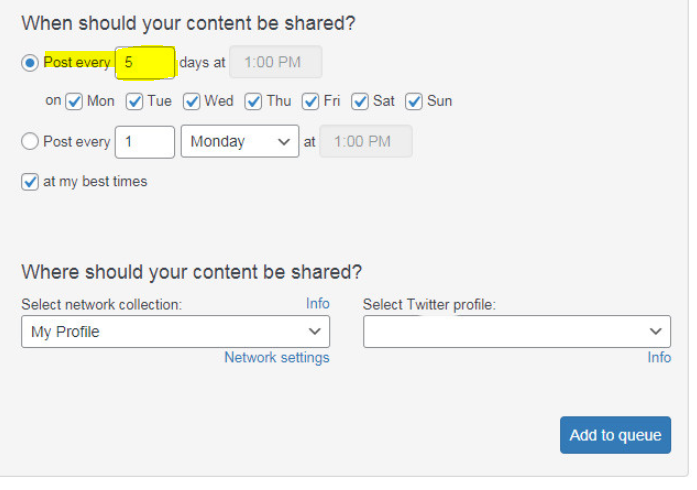
Task: Expand the network collection dropdown
Action: pyautogui.click(x=175, y=332)
